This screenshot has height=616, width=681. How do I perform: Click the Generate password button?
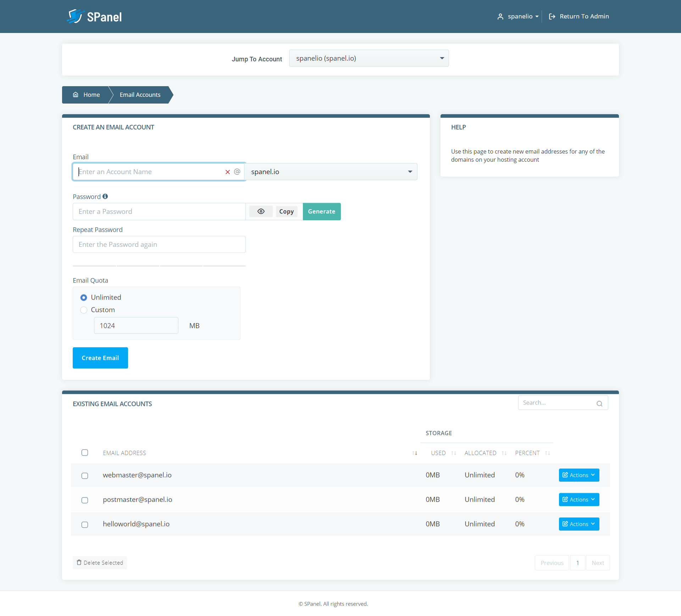point(322,211)
